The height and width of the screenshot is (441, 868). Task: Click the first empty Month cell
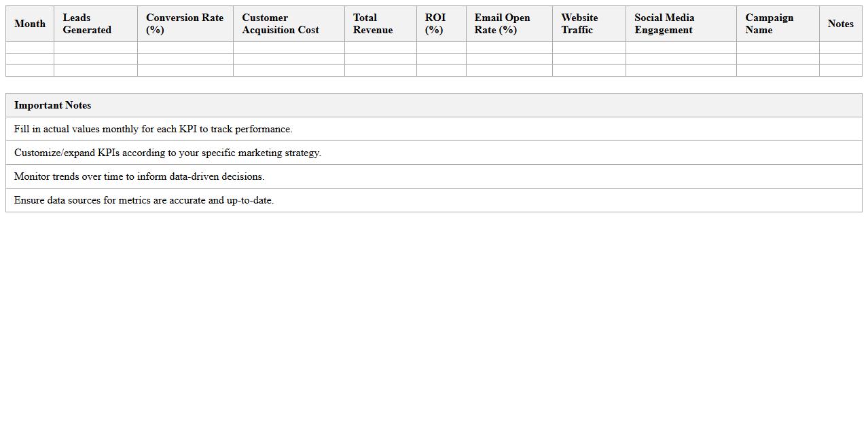click(30, 47)
